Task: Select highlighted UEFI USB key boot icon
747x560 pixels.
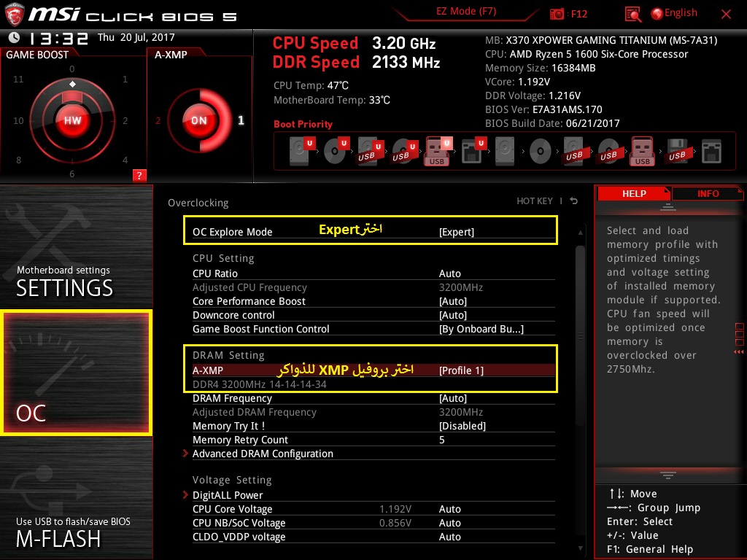Action: pos(438,151)
